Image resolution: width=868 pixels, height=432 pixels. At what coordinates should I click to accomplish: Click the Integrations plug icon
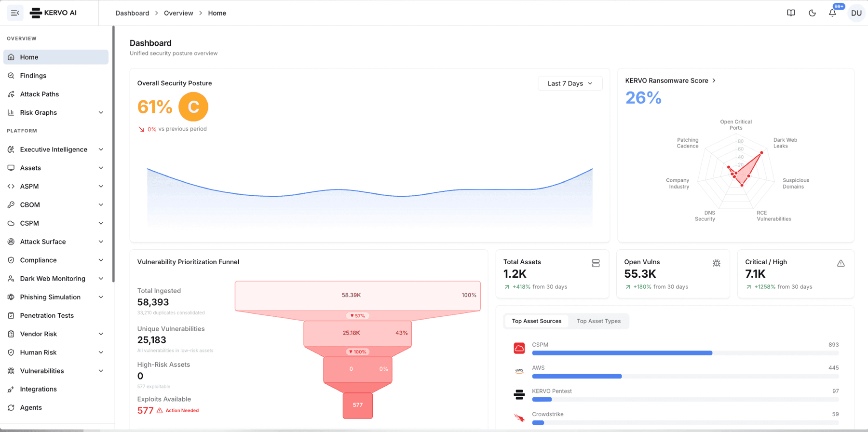click(11, 389)
